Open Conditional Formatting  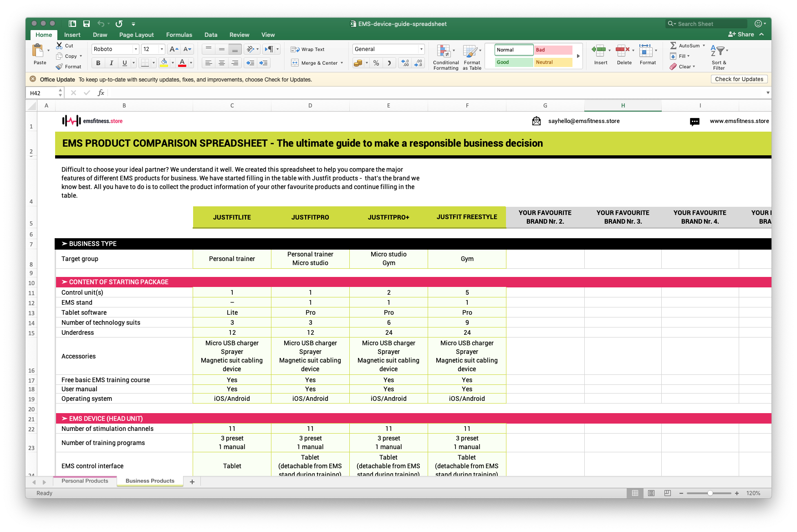[445, 57]
